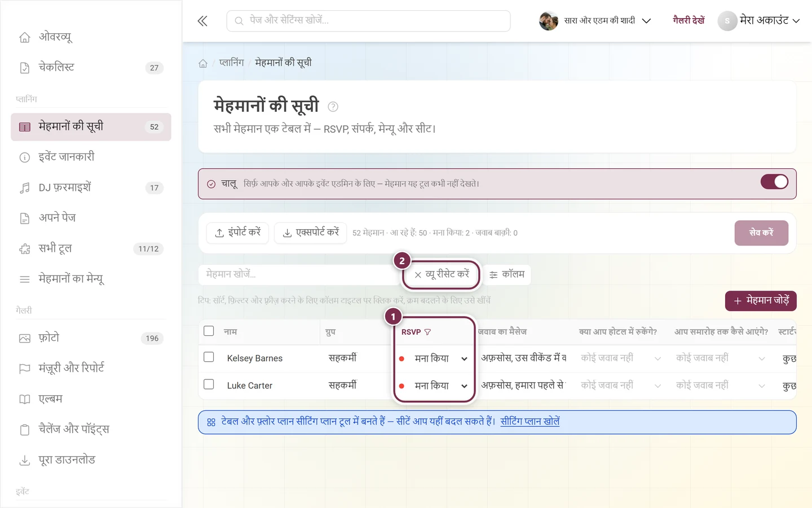Viewport: 812px width, 508px height.
Task: Open चेकलिस्ट in sidebar
Action: [91, 68]
